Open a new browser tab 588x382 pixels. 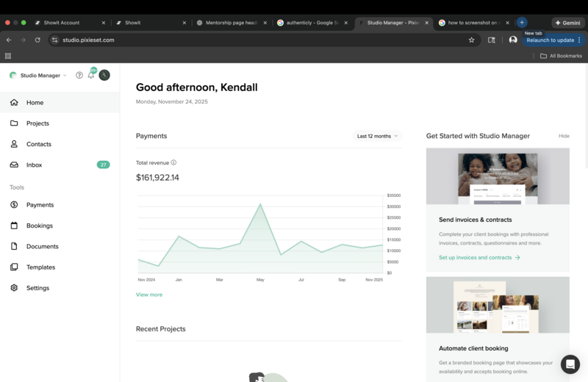tap(522, 23)
